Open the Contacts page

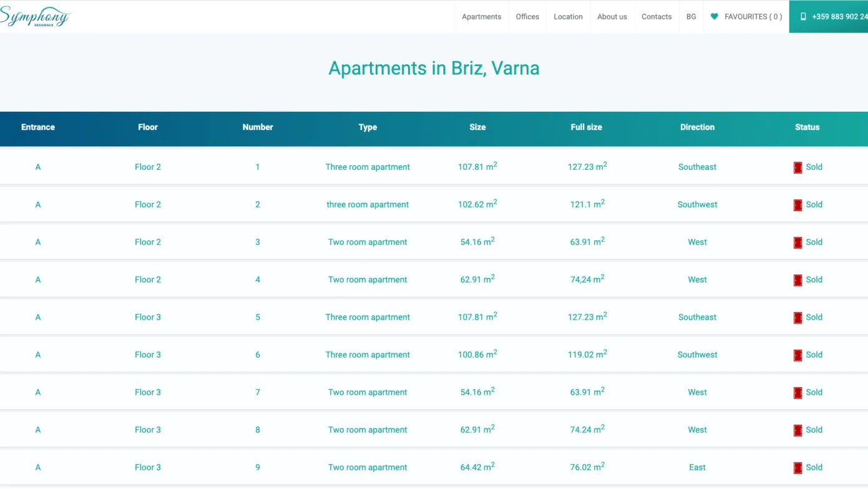coord(656,17)
